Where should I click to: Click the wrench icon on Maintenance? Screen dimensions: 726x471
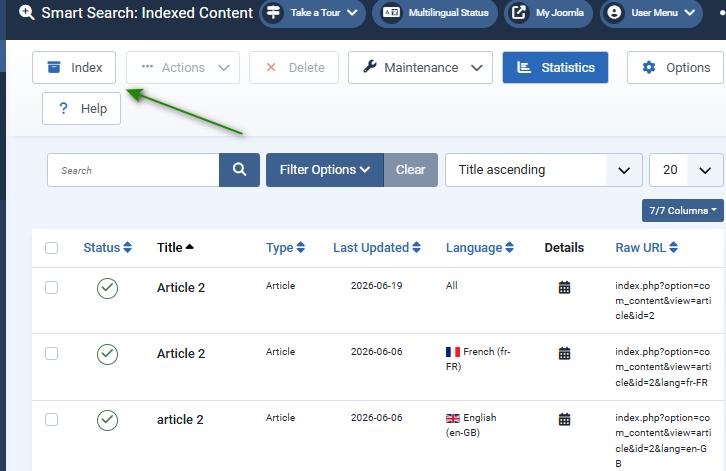[370, 67]
